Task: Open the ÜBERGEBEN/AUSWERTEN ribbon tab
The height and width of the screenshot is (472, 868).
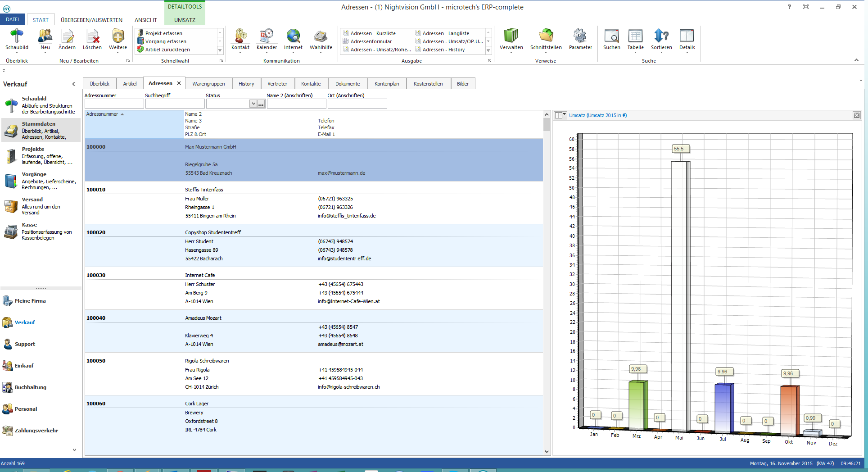Action: pyautogui.click(x=91, y=20)
